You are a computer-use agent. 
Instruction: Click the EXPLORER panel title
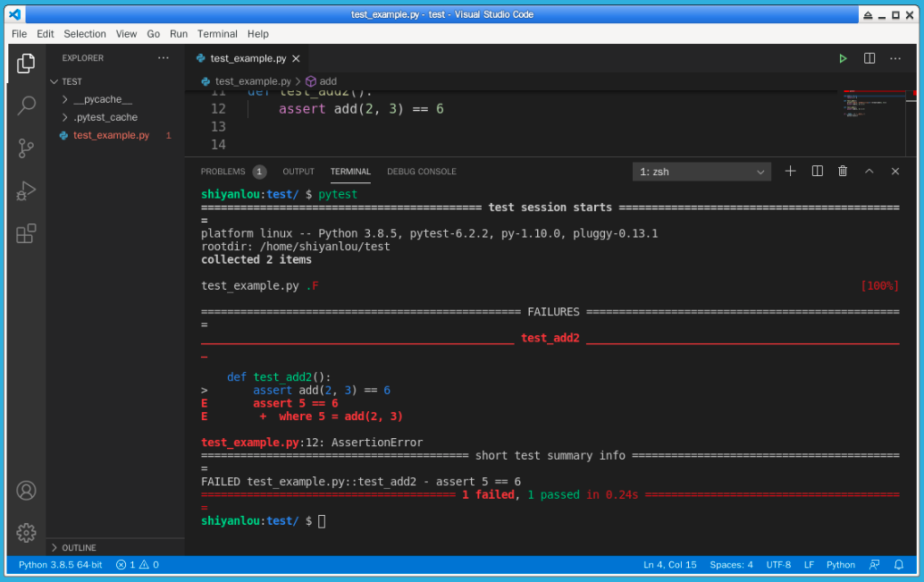pyautogui.click(x=82, y=58)
